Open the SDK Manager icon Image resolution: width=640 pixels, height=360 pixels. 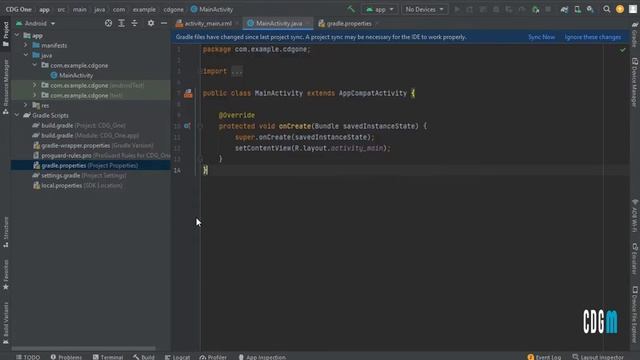pyautogui.click(x=590, y=9)
